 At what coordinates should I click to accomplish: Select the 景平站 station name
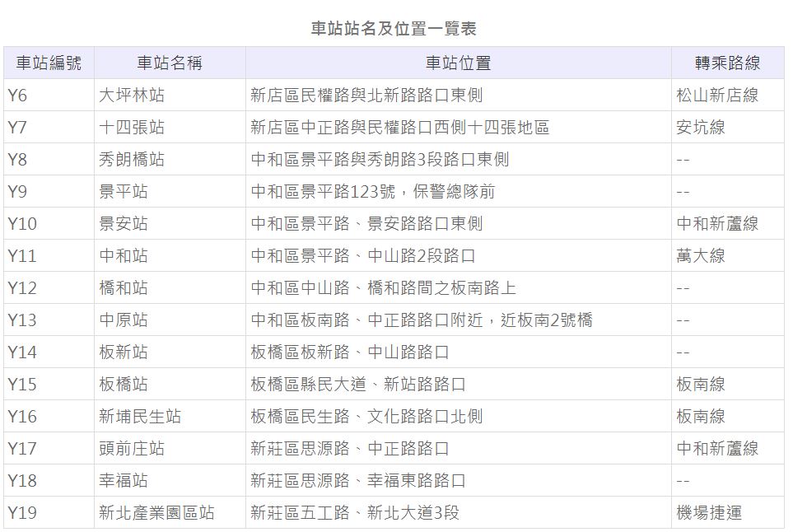pos(124,192)
